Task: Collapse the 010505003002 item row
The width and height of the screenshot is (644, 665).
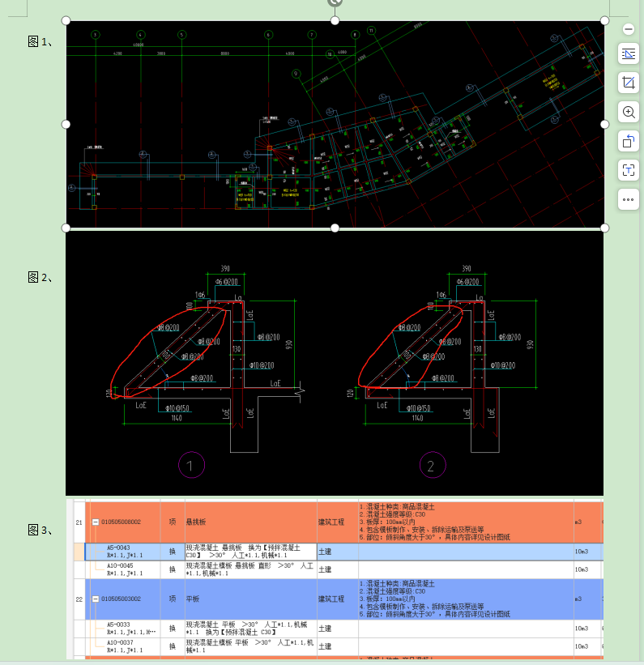Action: coord(96,599)
